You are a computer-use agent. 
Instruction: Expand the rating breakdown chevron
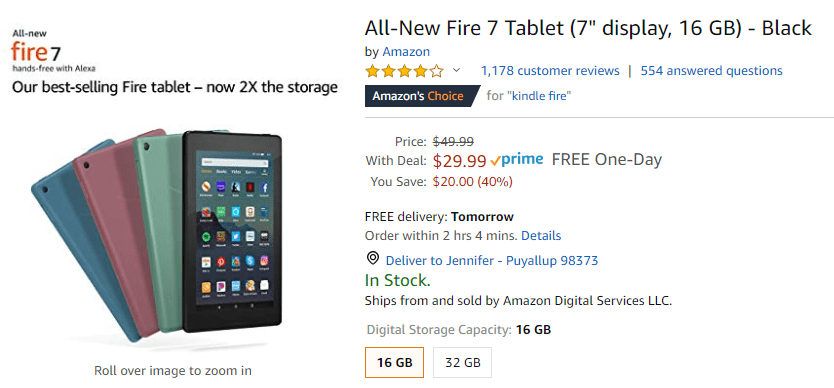456,71
